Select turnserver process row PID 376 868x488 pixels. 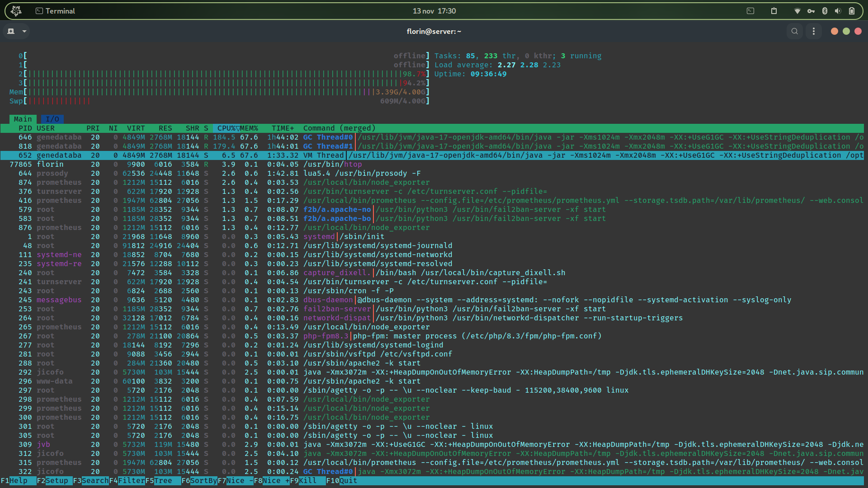(432, 192)
